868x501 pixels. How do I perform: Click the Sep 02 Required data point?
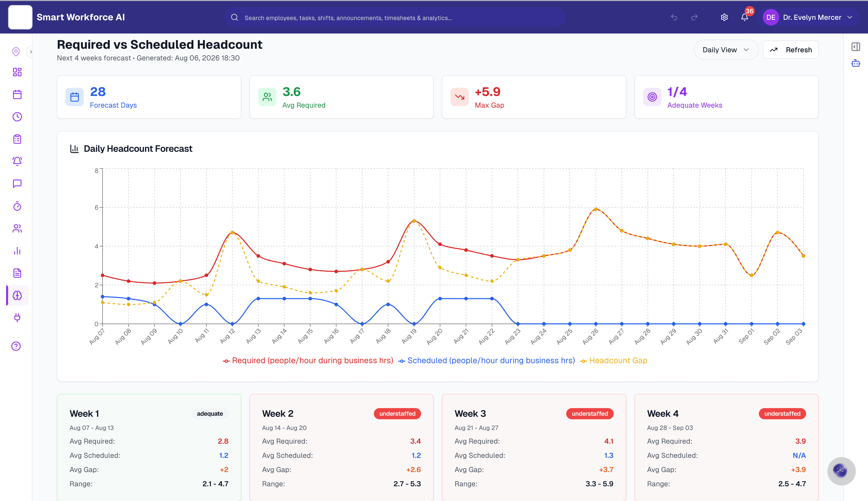(777, 232)
